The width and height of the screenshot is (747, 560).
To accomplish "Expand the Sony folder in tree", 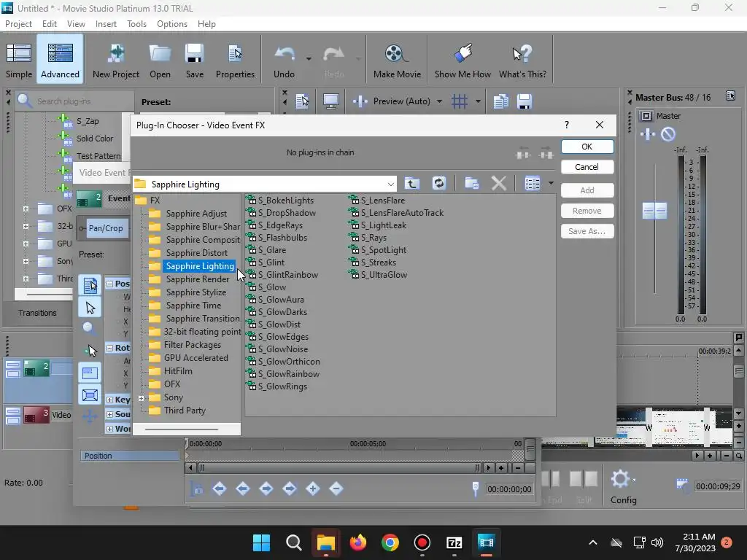I will coord(141,398).
